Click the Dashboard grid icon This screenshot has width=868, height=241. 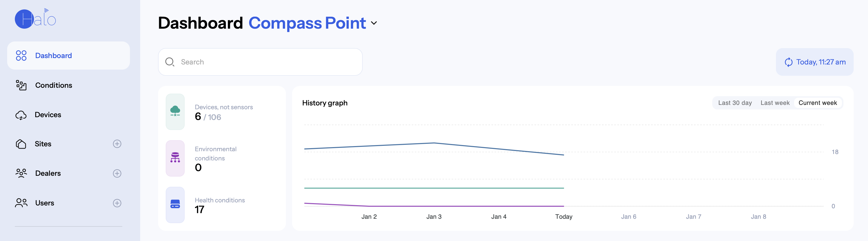pyautogui.click(x=21, y=56)
